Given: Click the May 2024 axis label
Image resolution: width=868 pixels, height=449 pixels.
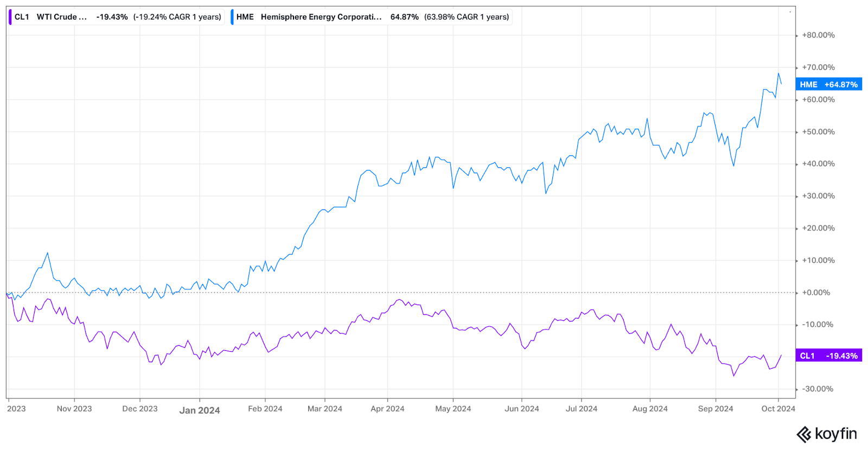Looking at the screenshot, I should click(453, 409).
